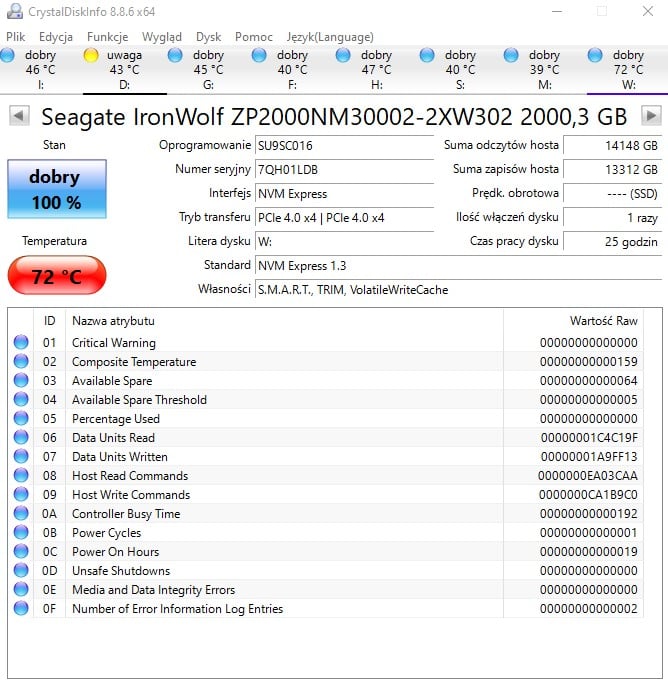Click the host writes value 13312 GB
The height and width of the screenshot is (685, 668).
[x=613, y=170]
